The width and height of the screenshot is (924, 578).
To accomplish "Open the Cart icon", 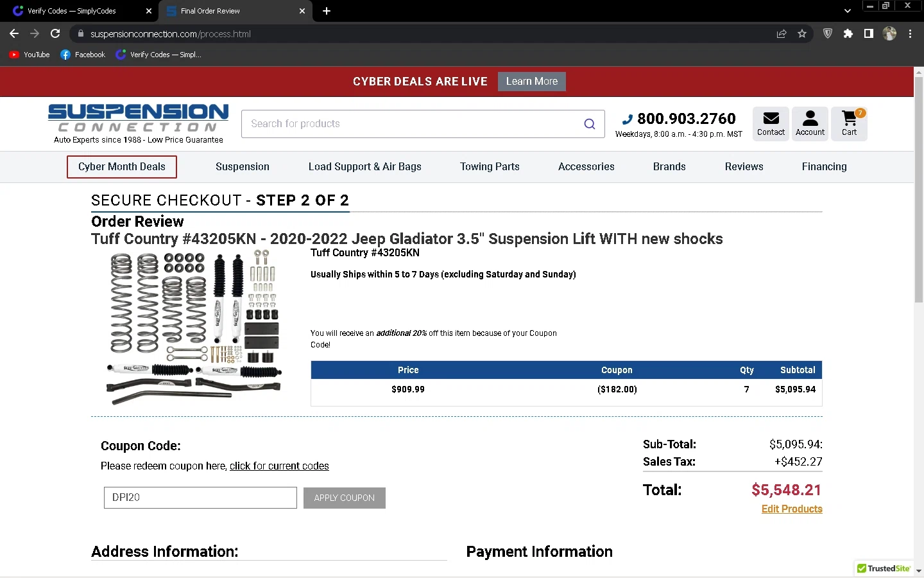I will pos(850,123).
